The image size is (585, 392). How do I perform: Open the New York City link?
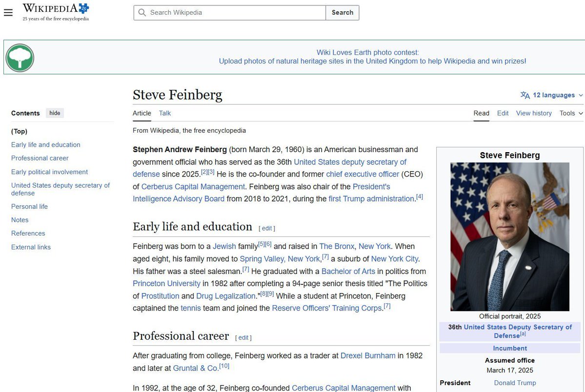(x=394, y=259)
